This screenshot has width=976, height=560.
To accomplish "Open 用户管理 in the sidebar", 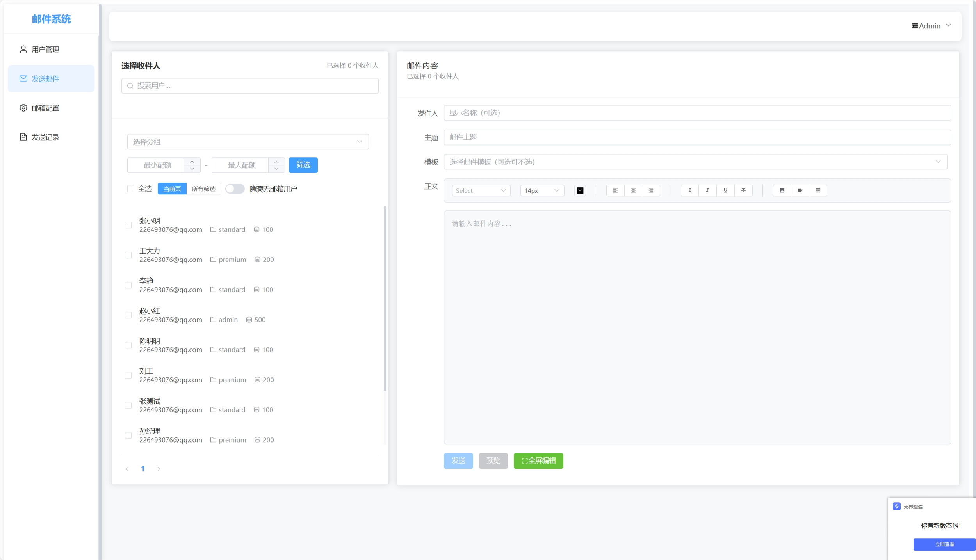I will (x=51, y=49).
